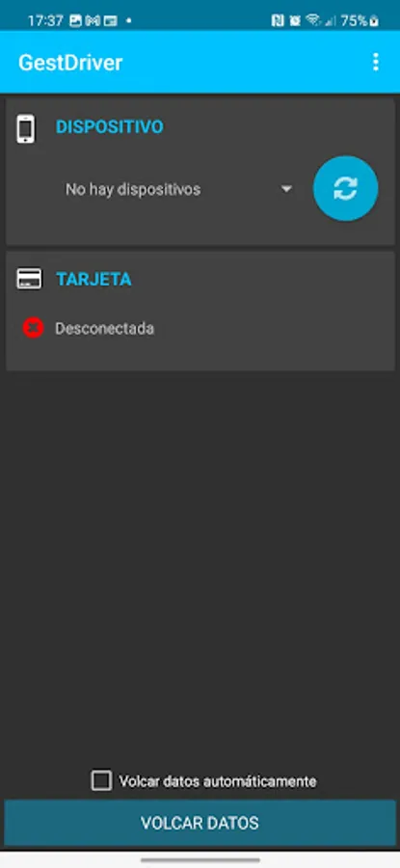Viewport: 400px width, 868px height.
Task: Tap the NFC icon in status bar
Action: click(x=278, y=21)
